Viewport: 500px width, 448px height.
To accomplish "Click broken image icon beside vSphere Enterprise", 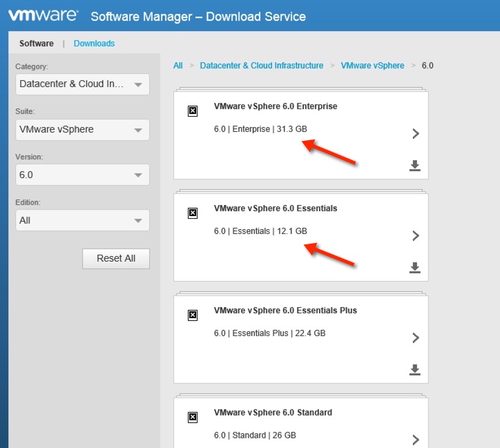I will click(193, 111).
